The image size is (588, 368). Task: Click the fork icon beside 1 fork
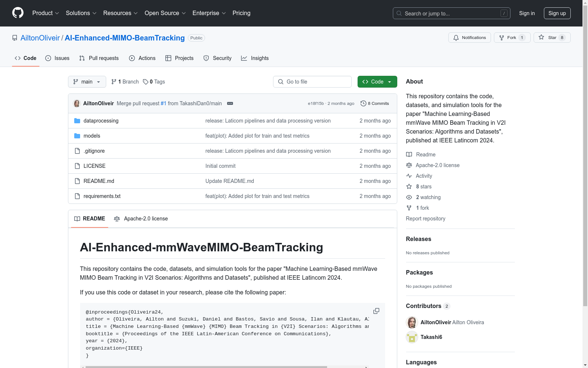[409, 208]
